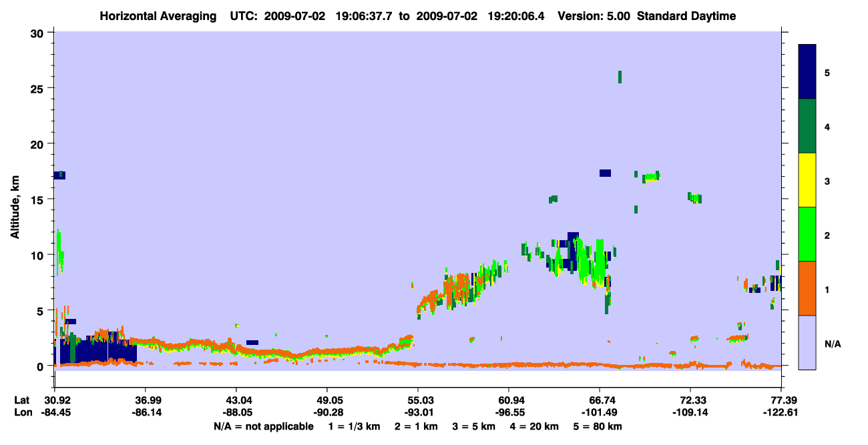
Task: Click the colorbar label 1
Action: tap(827, 290)
